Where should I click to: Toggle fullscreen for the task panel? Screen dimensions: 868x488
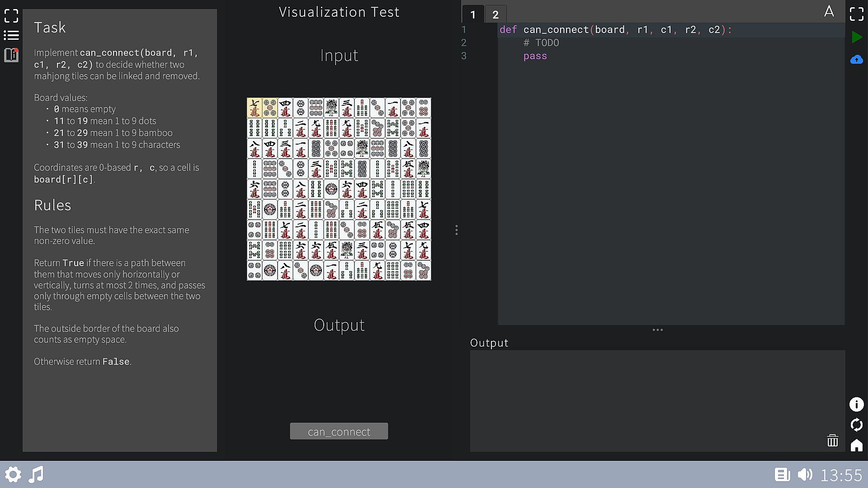coord(11,16)
